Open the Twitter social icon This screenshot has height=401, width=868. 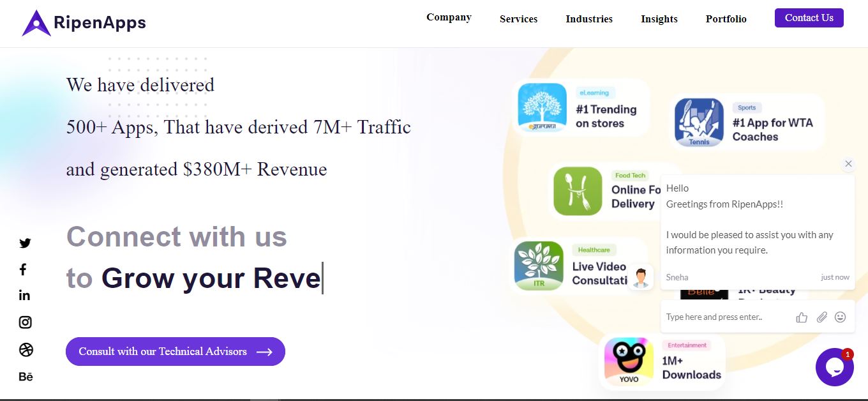(25, 243)
